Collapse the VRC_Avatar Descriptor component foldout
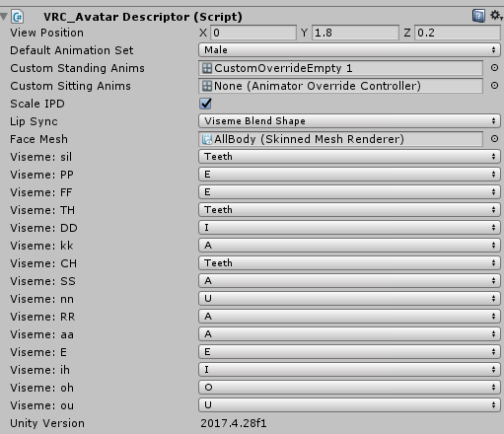The height and width of the screenshot is (434, 504). tap(4, 17)
